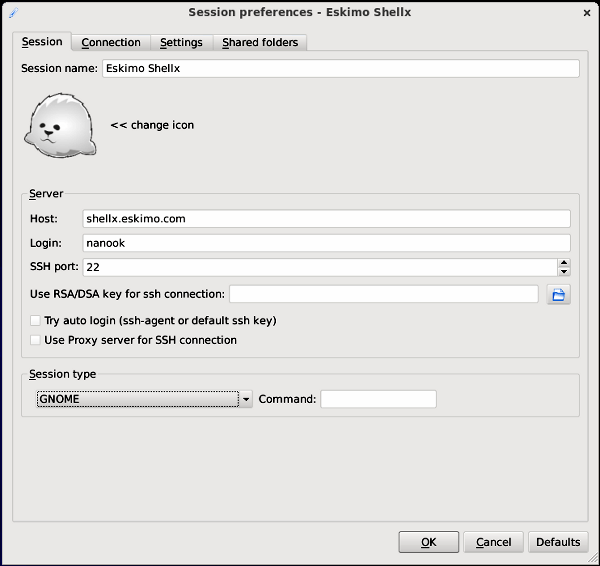Click the Cancel button
Image resolution: width=600 pixels, height=566 pixels.
point(493,542)
